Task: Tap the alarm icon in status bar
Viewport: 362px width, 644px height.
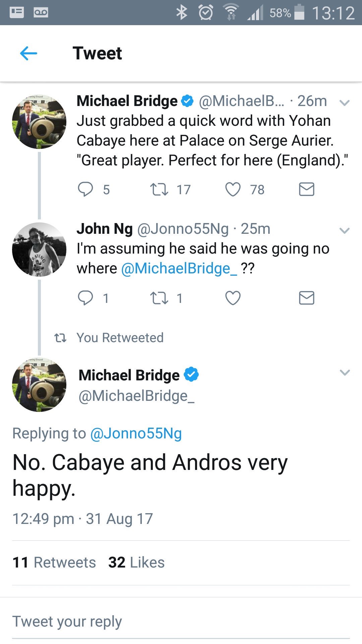Action: point(205,13)
